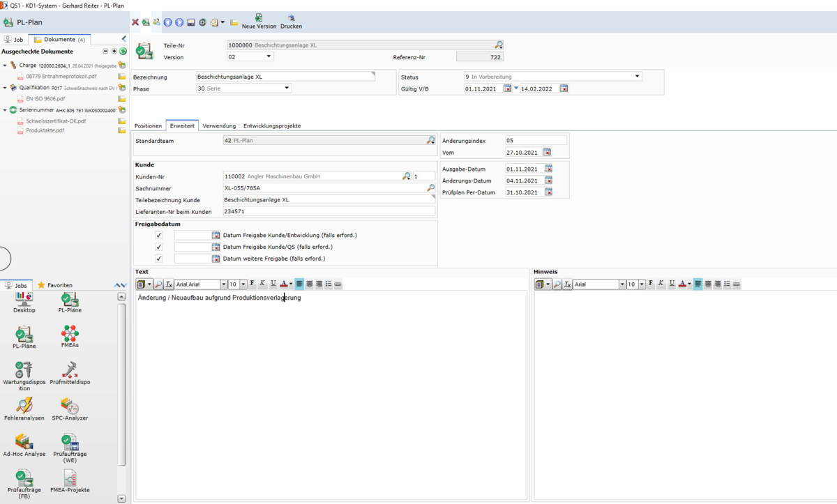The width and height of the screenshot is (837, 504).
Task: Open calendar picker for Prüfplan Per-Datum
Action: point(548,192)
